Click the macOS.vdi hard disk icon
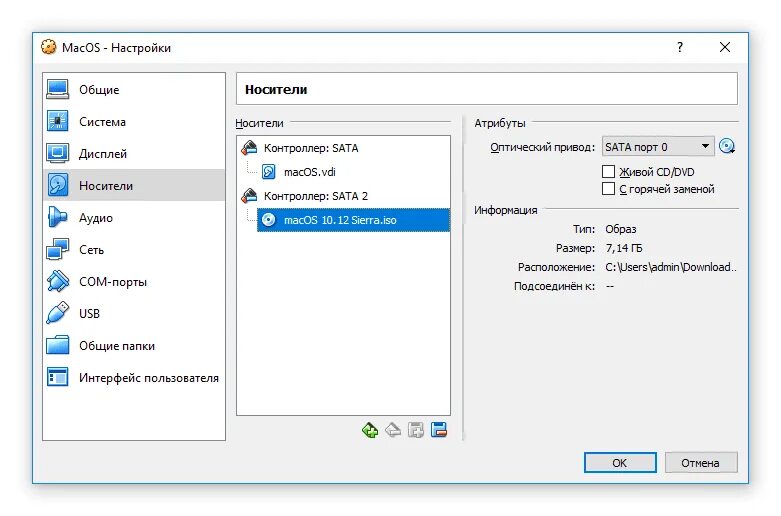 tap(268, 172)
